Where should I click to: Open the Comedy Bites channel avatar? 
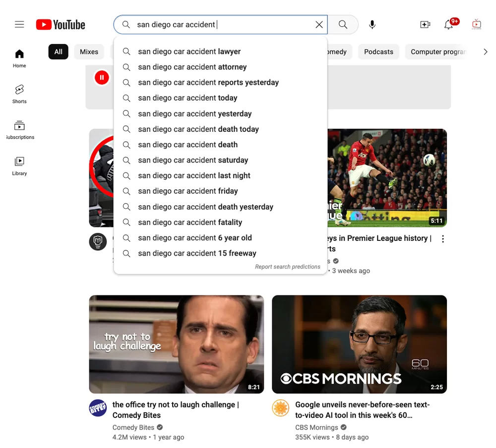98,408
